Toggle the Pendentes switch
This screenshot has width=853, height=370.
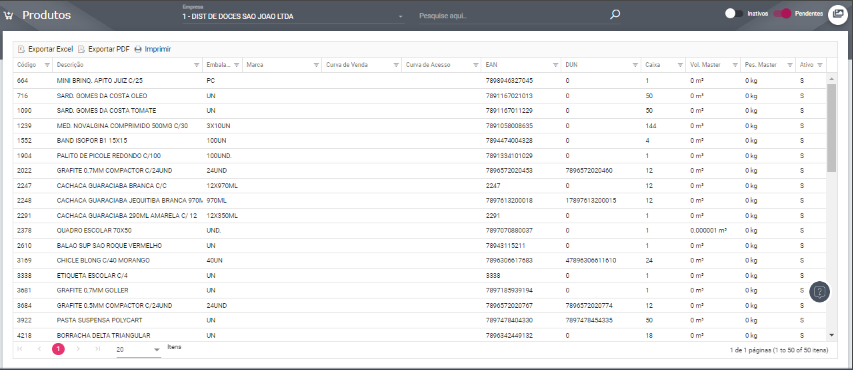click(782, 14)
